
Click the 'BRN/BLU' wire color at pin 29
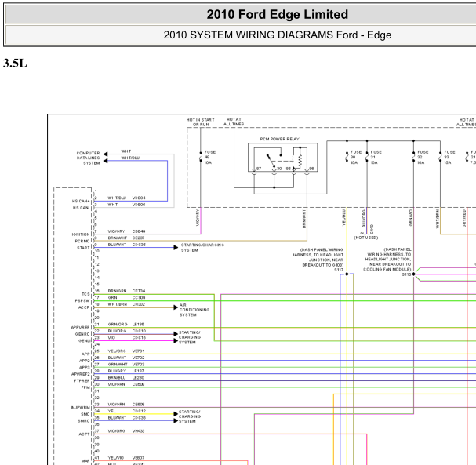tap(117, 378)
